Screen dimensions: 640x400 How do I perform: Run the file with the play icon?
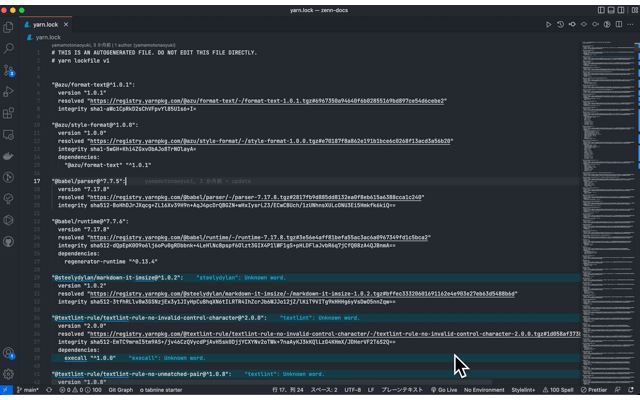549,24
